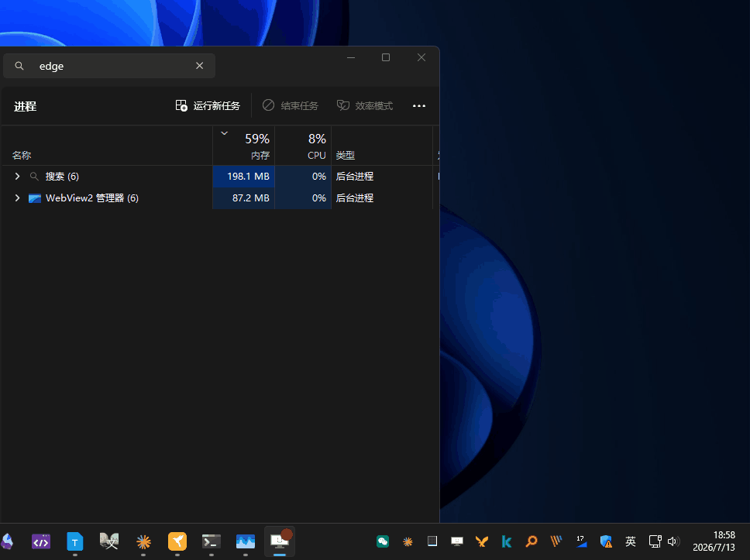The image size is (750, 560).
Task: Click the orange butterfly tray icon
Action: [x=482, y=541]
